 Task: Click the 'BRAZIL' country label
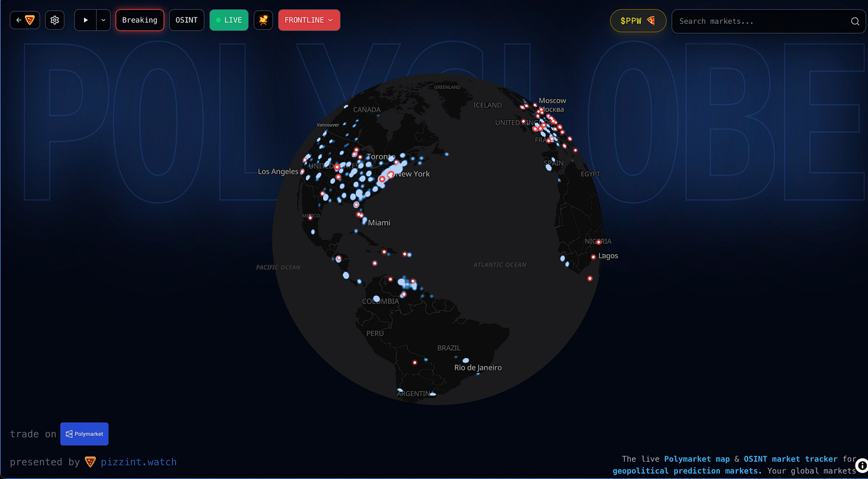(x=449, y=348)
